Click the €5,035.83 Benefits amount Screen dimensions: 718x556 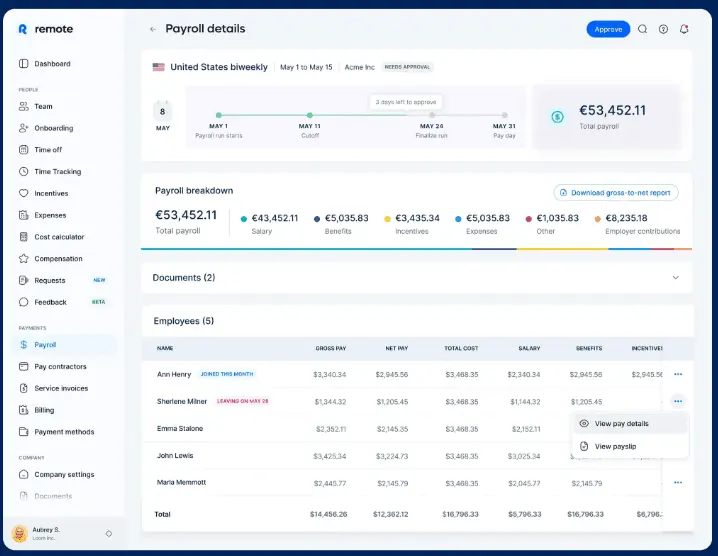(346, 218)
